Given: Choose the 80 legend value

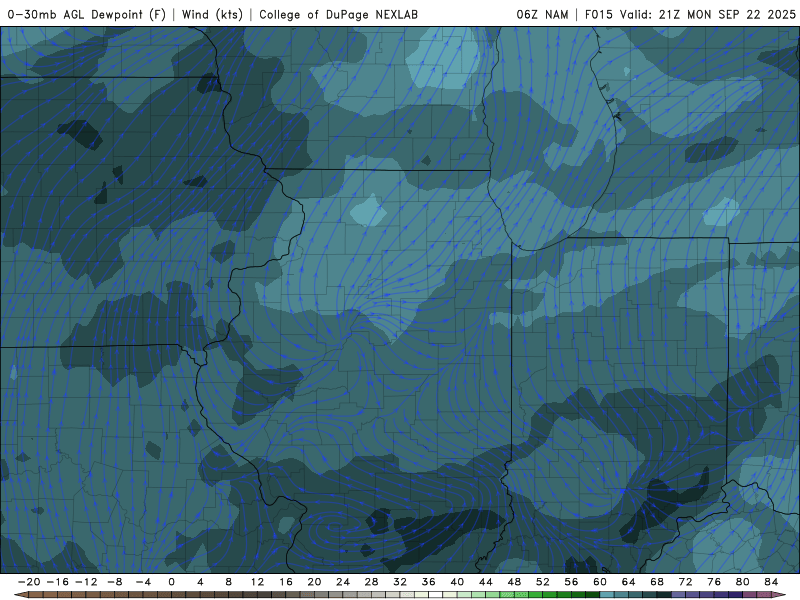Looking at the screenshot, I should (x=743, y=582).
